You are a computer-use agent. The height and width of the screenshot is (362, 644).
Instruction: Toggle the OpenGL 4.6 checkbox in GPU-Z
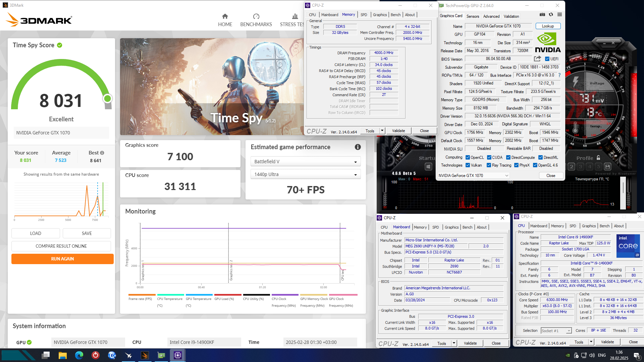click(x=535, y=165)
